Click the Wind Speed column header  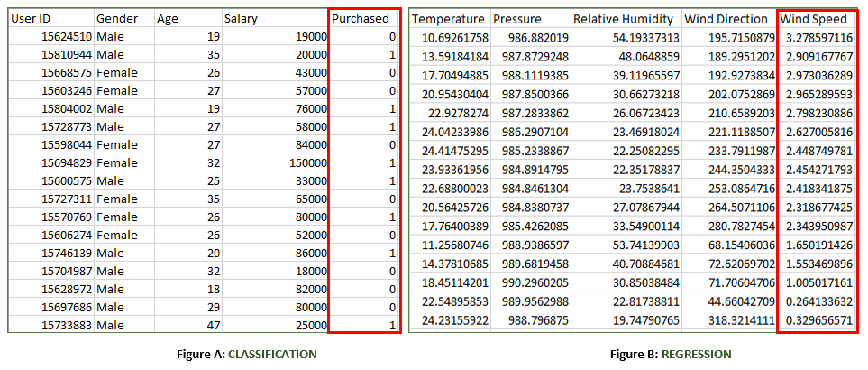point(816,19)
